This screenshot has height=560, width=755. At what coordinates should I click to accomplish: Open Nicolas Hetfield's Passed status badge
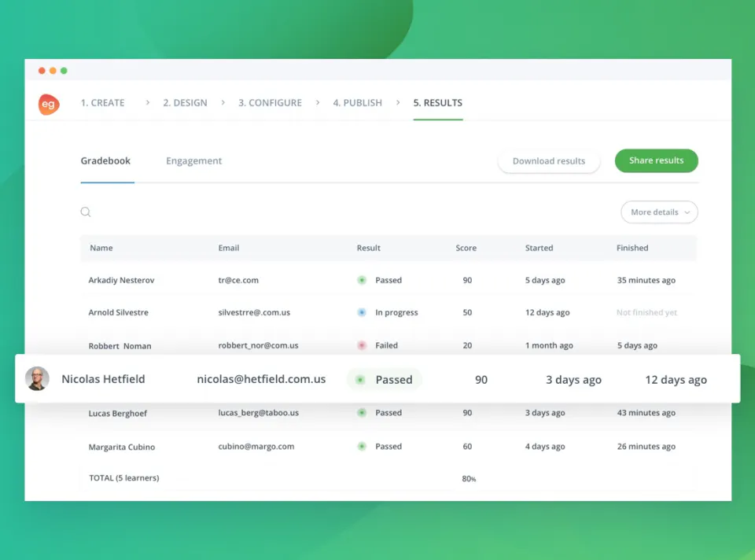385,379
